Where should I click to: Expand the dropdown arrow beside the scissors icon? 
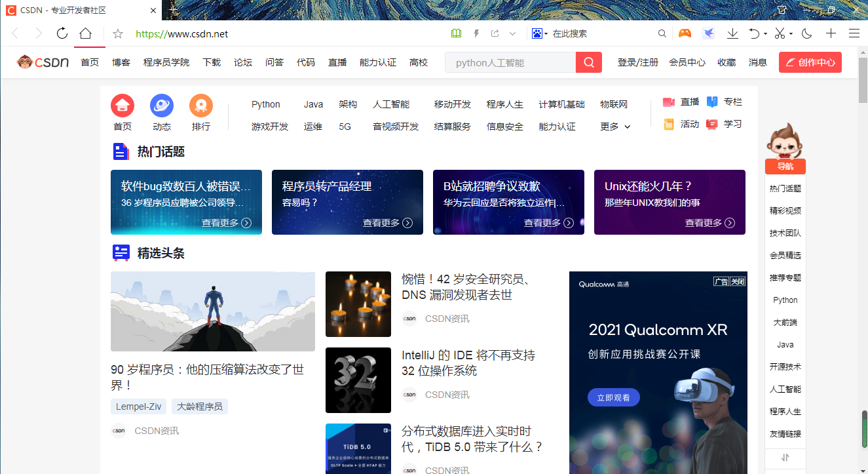click(791, 34)
